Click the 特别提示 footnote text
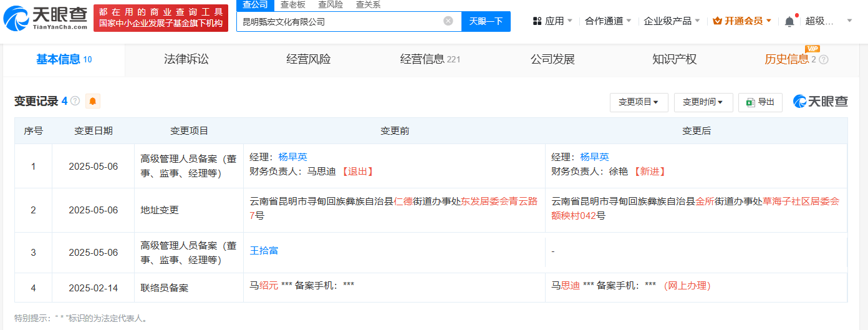This screenshot has width=868, height=330. (81, 318)
